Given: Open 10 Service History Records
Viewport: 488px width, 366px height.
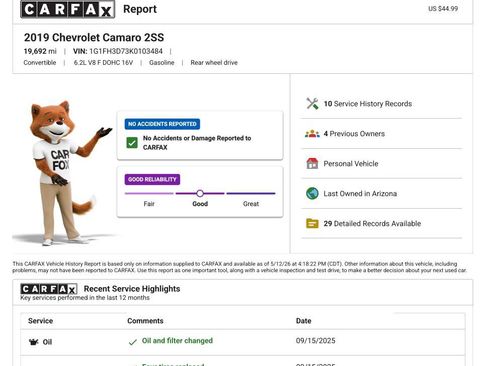Looking at the screenshot, I should (368, 104).
